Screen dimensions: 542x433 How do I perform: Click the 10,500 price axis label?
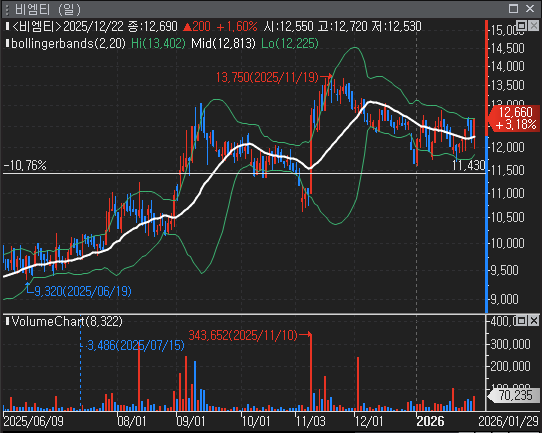click(x=507, y=217)
